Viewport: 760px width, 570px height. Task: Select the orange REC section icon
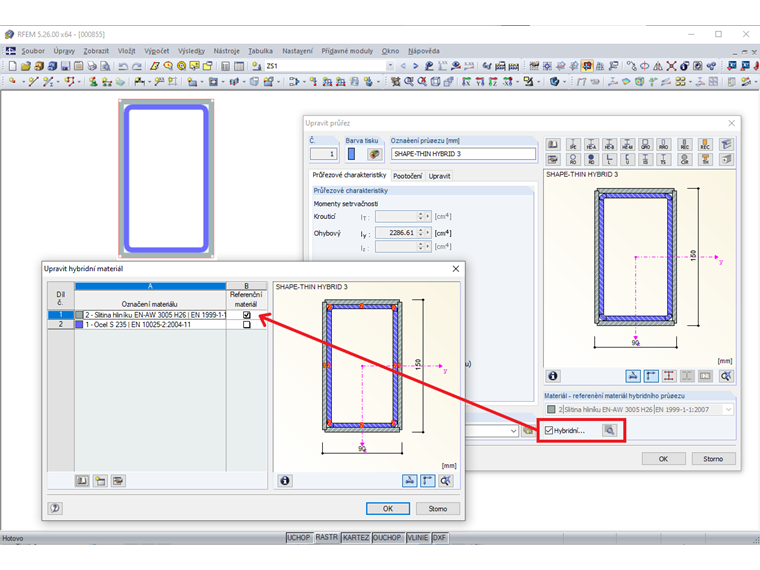(705, 144)
